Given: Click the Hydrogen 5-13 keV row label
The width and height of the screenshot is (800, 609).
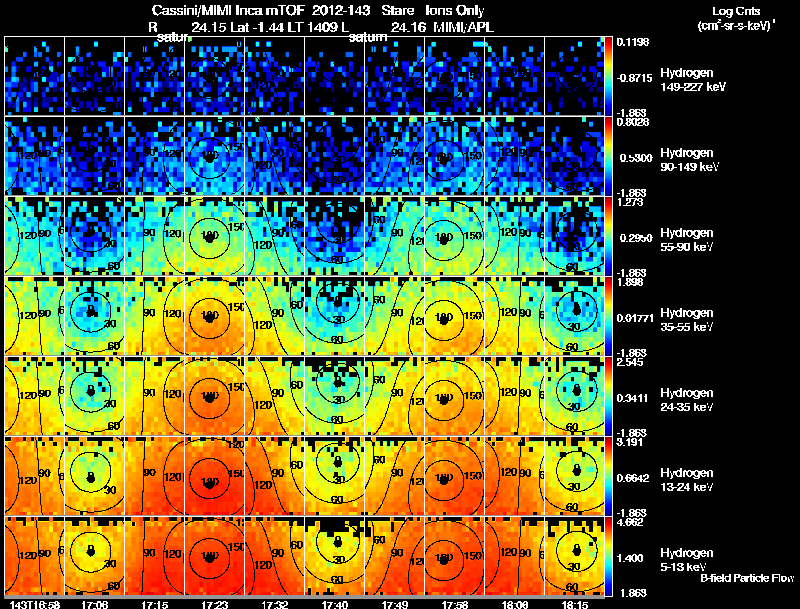Looking at the screenshot, I should (687, 560).
